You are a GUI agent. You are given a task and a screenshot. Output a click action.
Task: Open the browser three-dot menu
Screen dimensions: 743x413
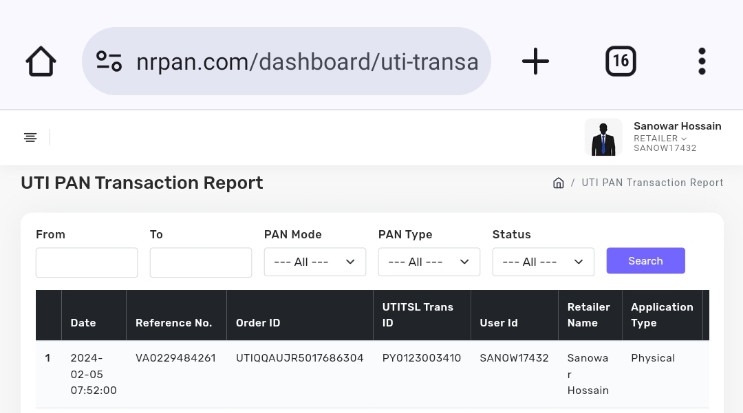tap(702, 62)
